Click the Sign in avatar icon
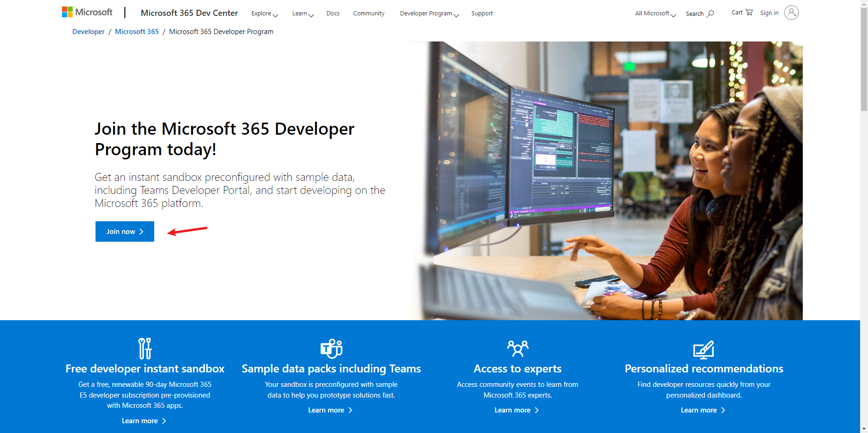Screen dimensions: 868x433 pyautogui.click(x=791, y=13)
